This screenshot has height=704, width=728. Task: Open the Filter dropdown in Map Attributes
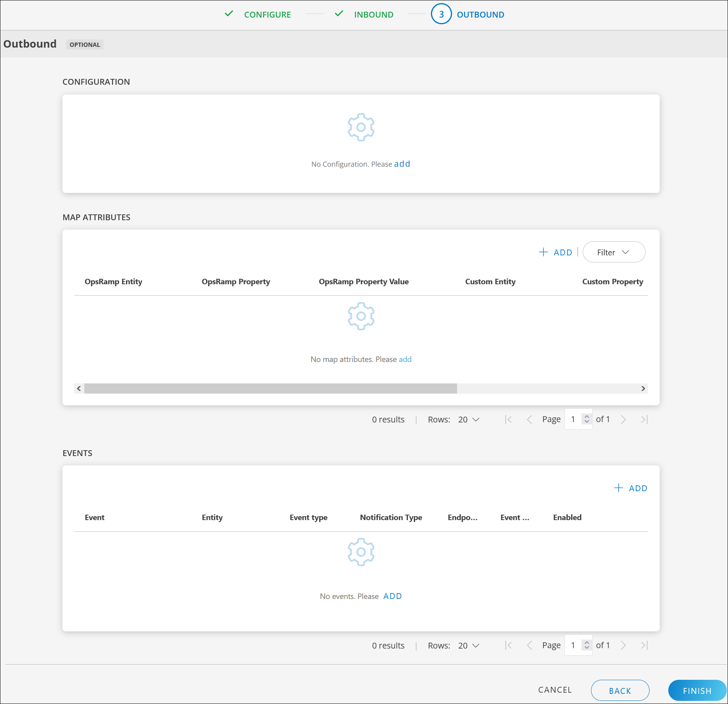click(x=614, y=252)
